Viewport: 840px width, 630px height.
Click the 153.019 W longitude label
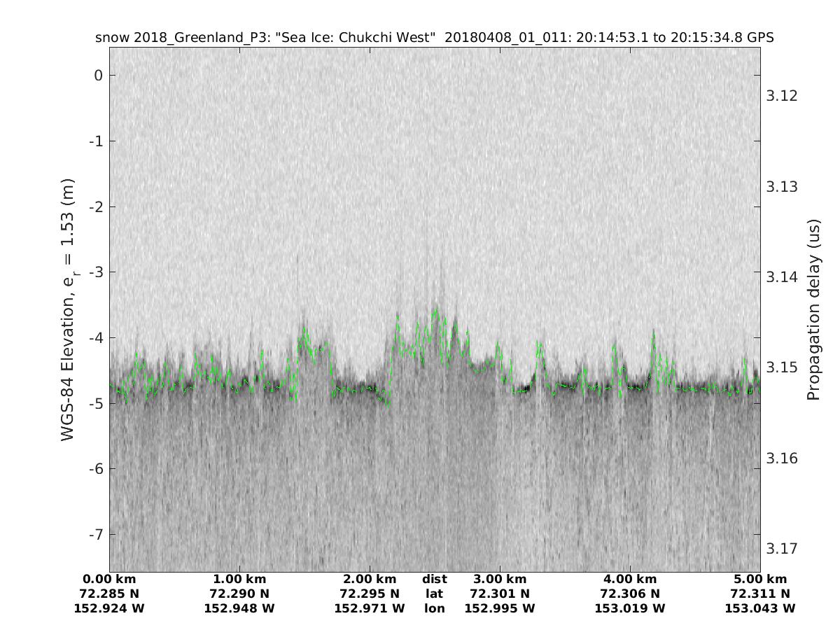click(x=630, y=609)
